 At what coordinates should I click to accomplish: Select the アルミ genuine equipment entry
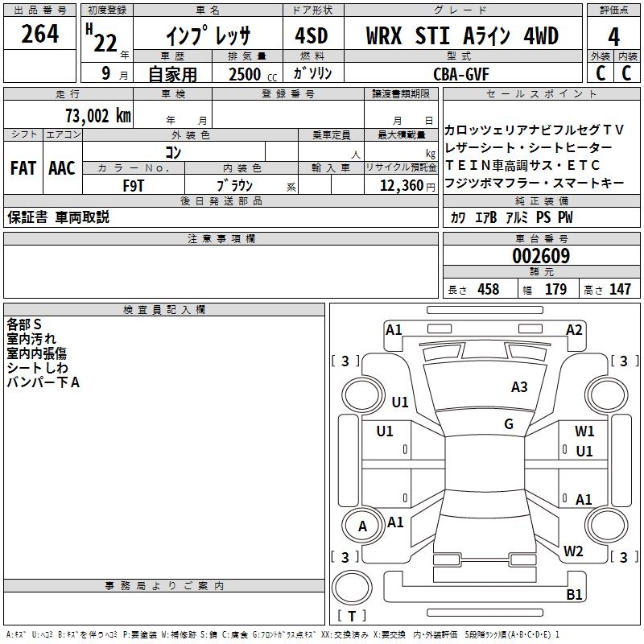[x=517, y=217]
